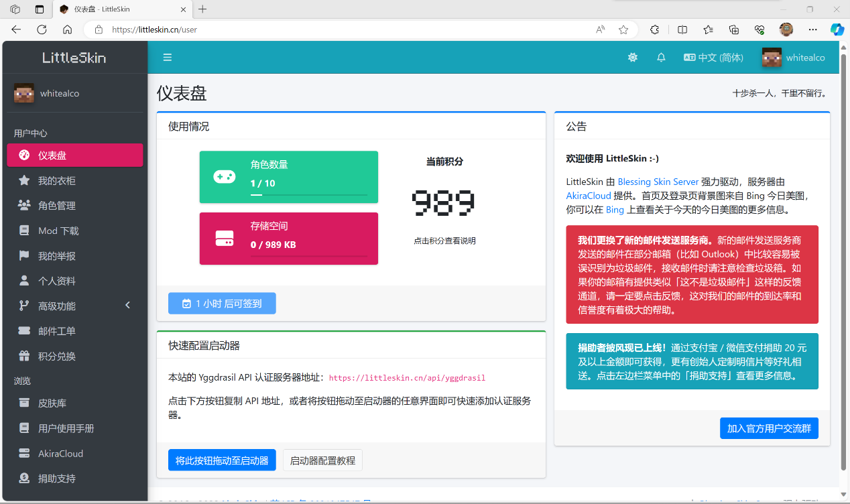Click the branch icon beside 高级功能
The height and width of the screenshot is (504, 850).
click(x=24, y=306)
